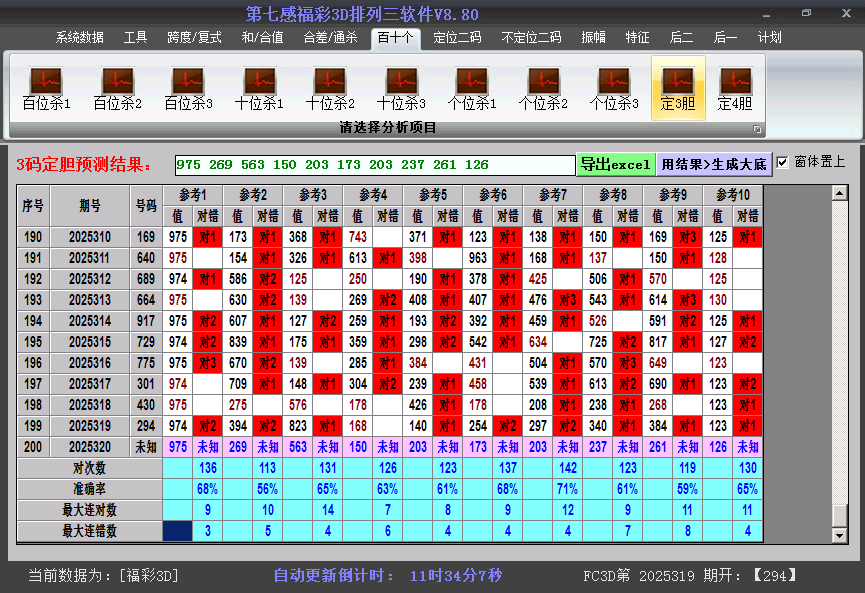
Task: Open the 跨度/复式 tab
Action: click(194, 38)
